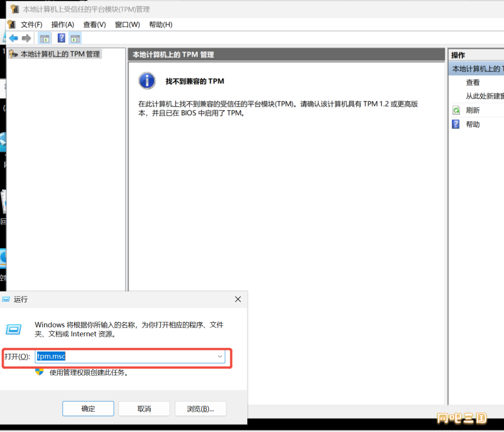This screenshot has height=432, width=504.
Task: Click the Back arrow in TPM toolbar
Action: point(14,38)
